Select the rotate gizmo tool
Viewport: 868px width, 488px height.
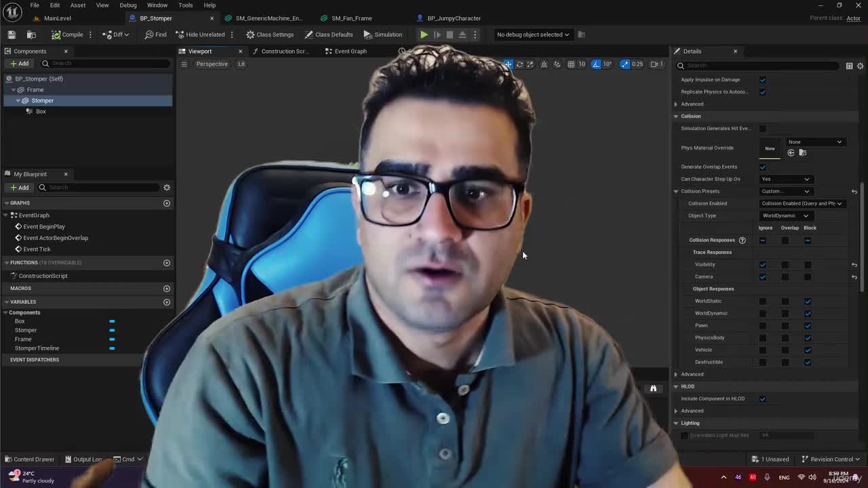(519, 64)
